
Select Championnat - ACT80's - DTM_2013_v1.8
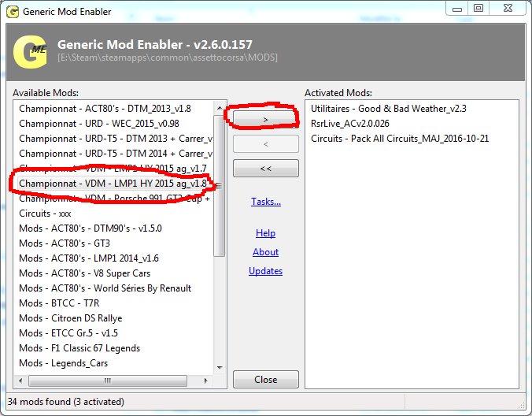pyautogui.click(x=105, y=109)
